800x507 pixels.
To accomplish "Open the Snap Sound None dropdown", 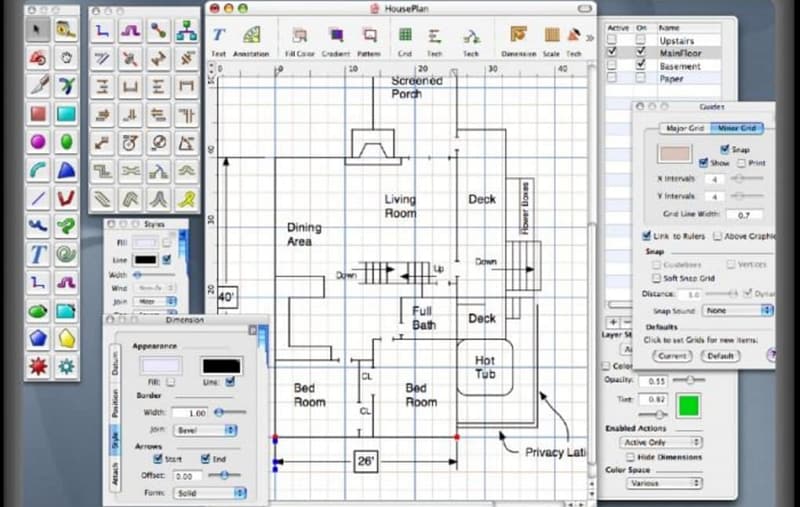I will (x=737, y=310).
